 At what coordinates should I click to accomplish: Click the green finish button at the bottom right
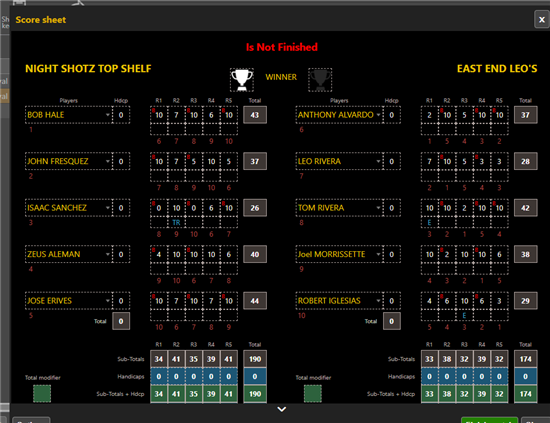(489, 420)
